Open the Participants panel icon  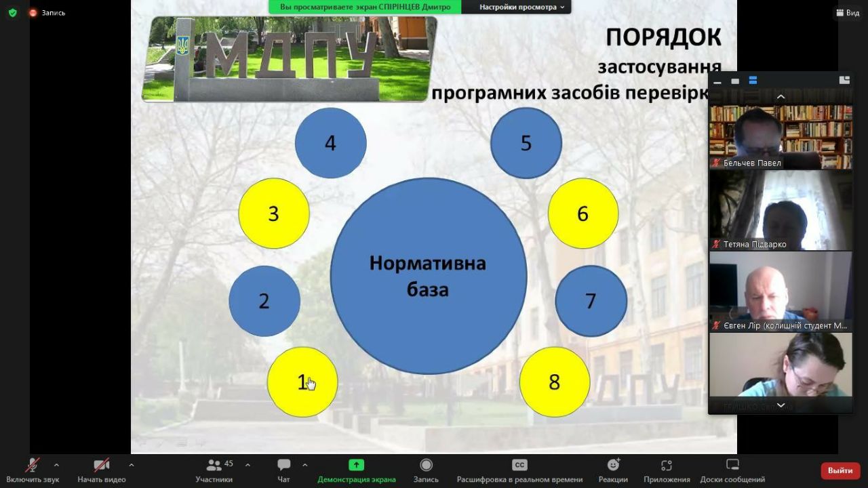coord(214,465)
